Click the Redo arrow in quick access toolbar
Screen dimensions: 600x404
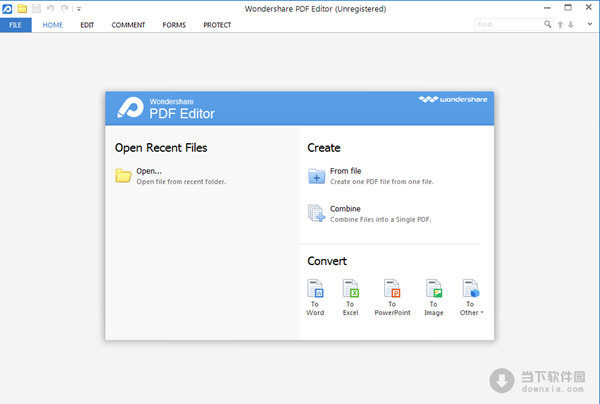coord(65,8)
